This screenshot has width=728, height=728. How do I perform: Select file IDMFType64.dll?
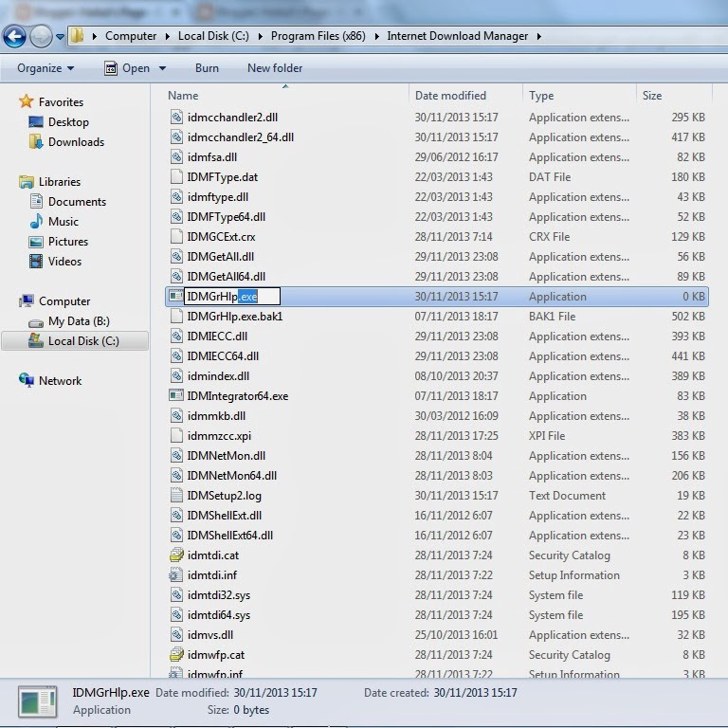click(x=227, y=217)
